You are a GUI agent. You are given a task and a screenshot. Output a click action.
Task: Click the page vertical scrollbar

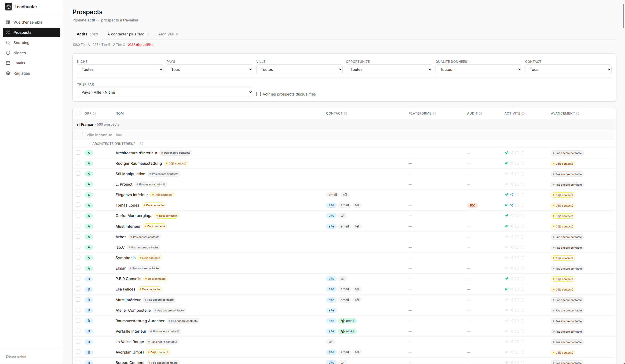624,16
